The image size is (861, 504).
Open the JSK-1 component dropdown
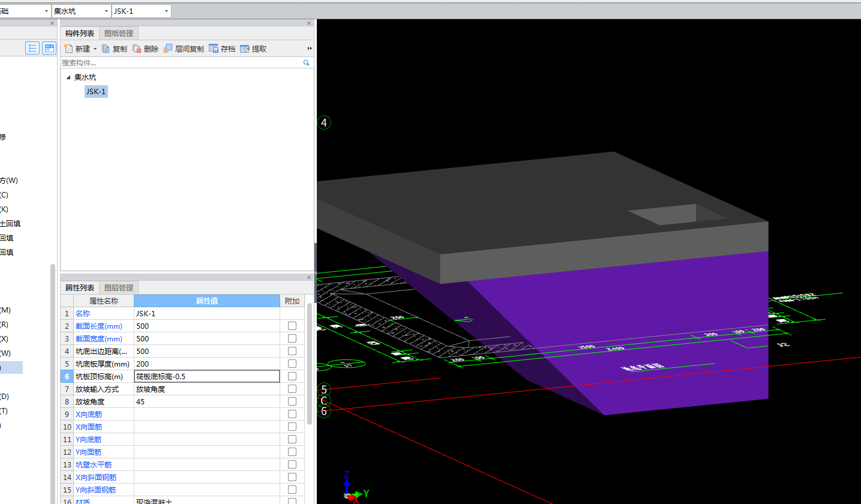point(141,11)
